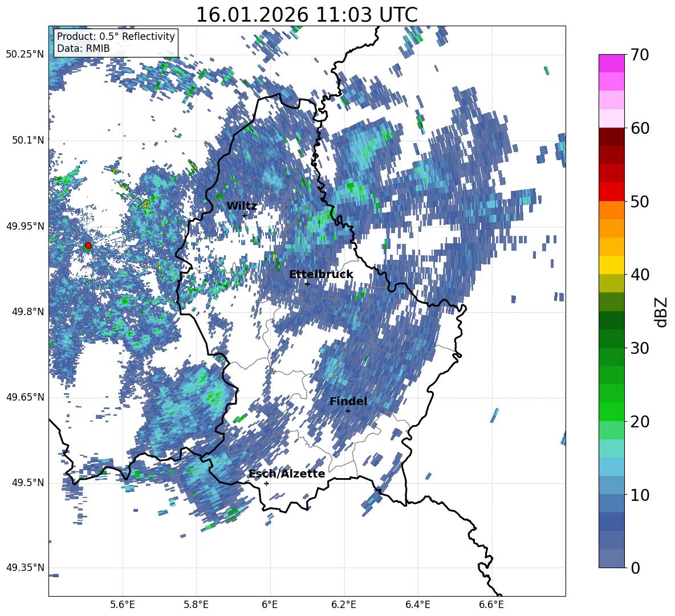Click the 5.6°E longitude label
The height and width of the screenshot is (616, 675).
[123, 605]
